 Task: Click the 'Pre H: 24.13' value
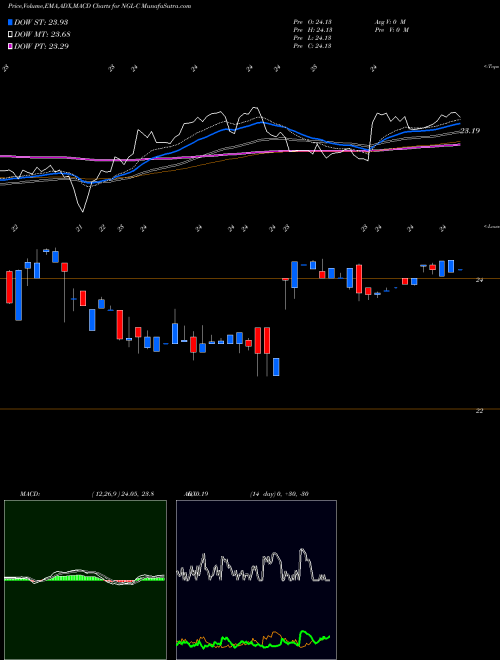[x=312, y=30]
